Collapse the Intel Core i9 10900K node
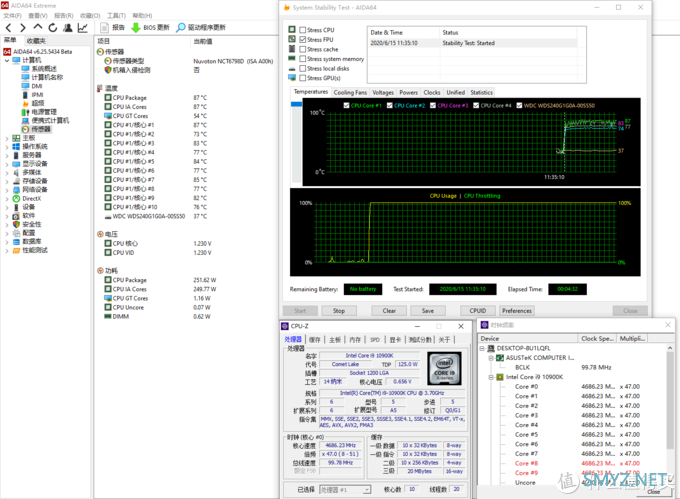Image resolution: width=680 pixels, height=499 pixels. 491,377
